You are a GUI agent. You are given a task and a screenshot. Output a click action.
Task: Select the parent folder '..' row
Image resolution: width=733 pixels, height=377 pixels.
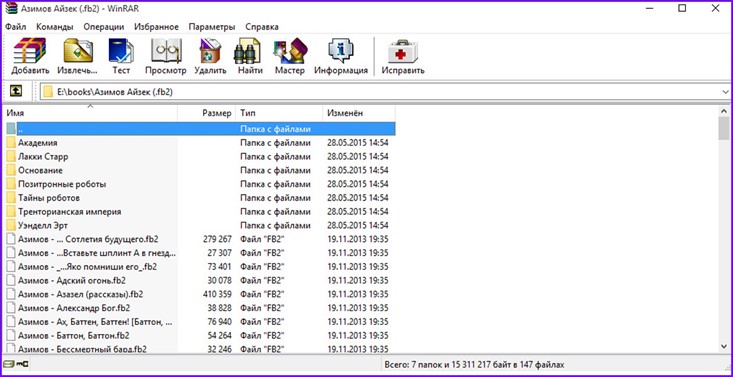[x=201, y=129]
